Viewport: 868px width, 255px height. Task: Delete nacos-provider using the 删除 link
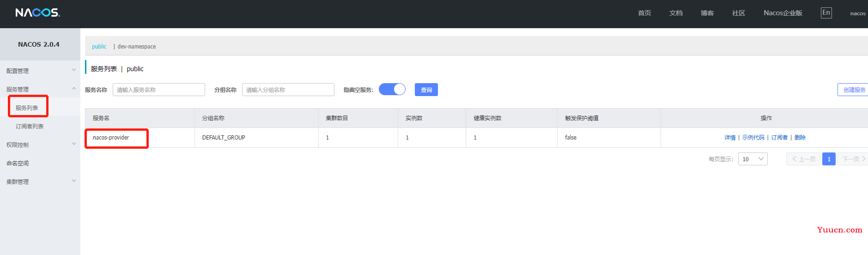pos(800,138)
